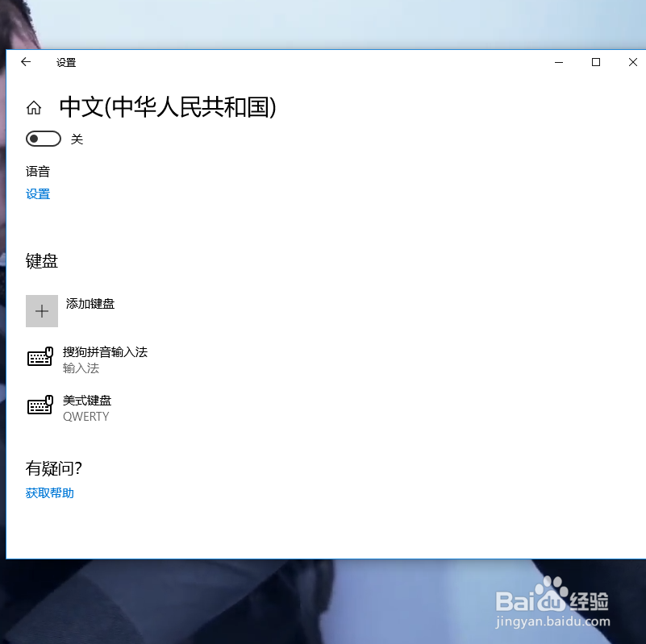Open Settings home via house icon
This screenshot has height=644, width=646.
tap(34, 108)
